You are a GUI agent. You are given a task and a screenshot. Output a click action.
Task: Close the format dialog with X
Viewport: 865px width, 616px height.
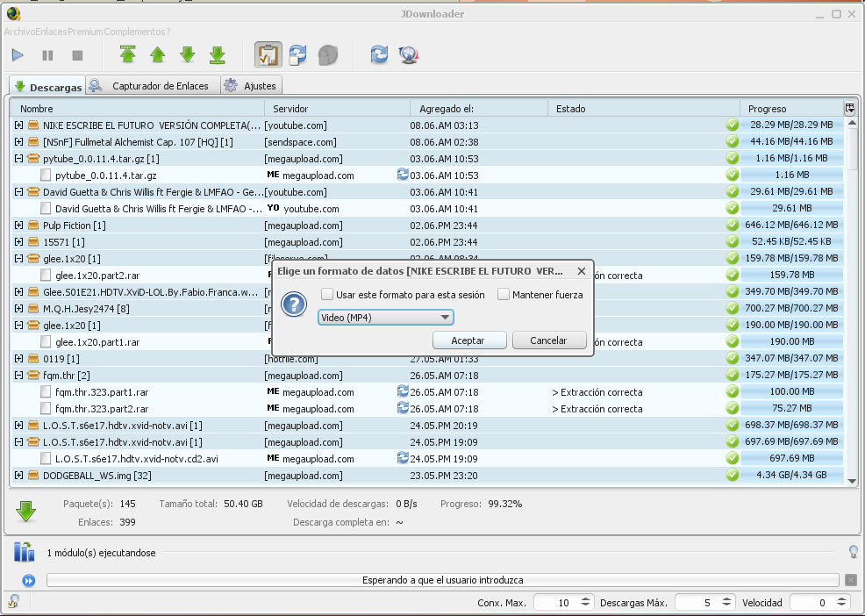pos(582,271)
